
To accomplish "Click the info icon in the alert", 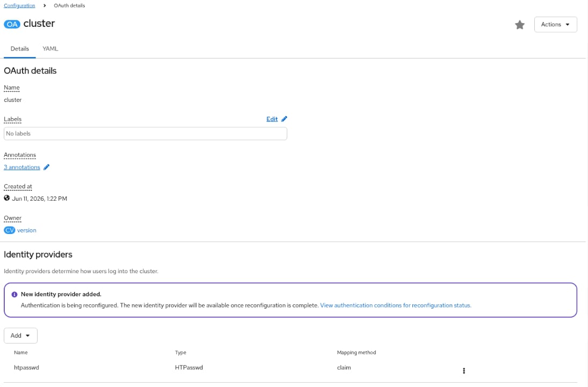I will (x=14, y=294).
